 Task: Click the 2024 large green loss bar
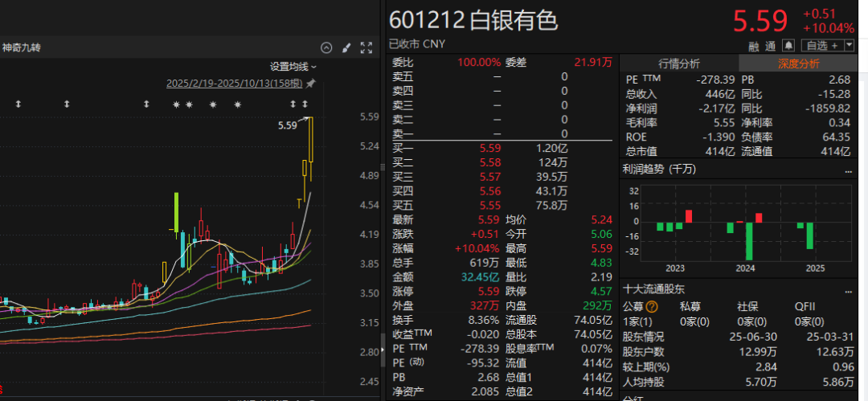pos(749,241)
